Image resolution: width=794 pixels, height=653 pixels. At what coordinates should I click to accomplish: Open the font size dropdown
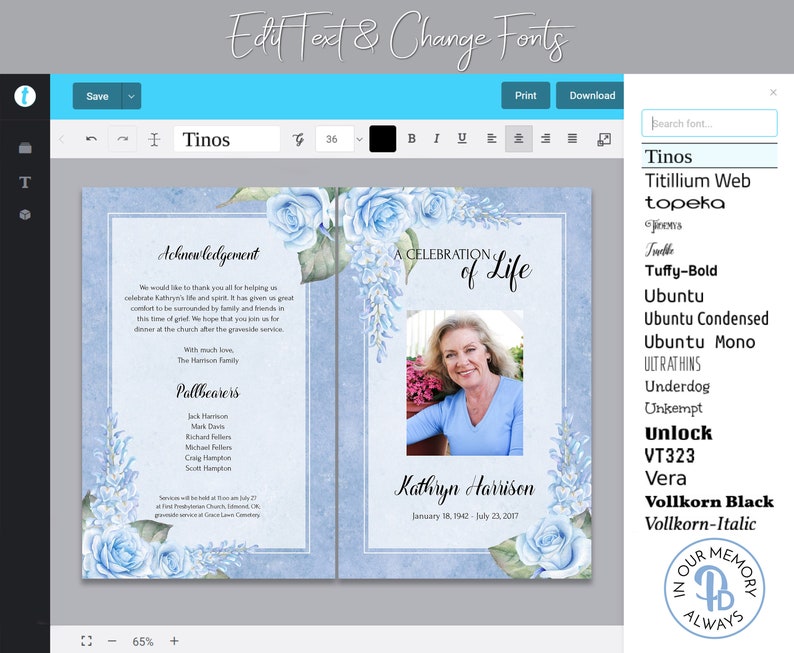[359, 139]
